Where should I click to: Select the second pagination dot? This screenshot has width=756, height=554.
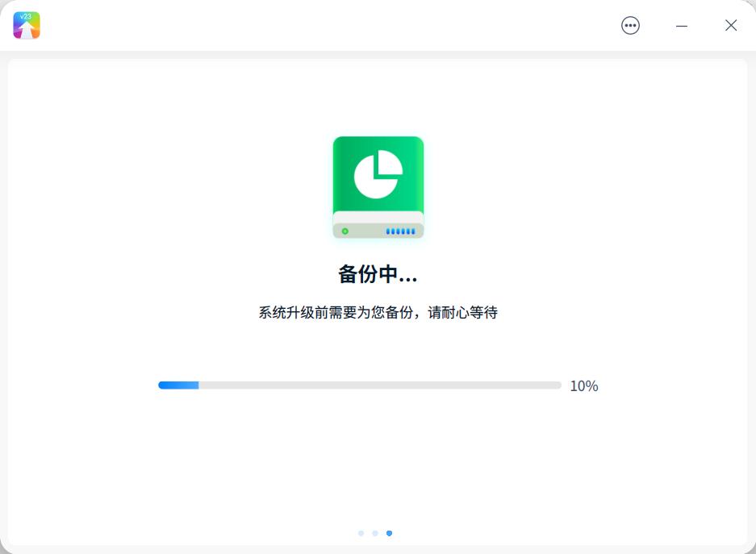(375, 533)
